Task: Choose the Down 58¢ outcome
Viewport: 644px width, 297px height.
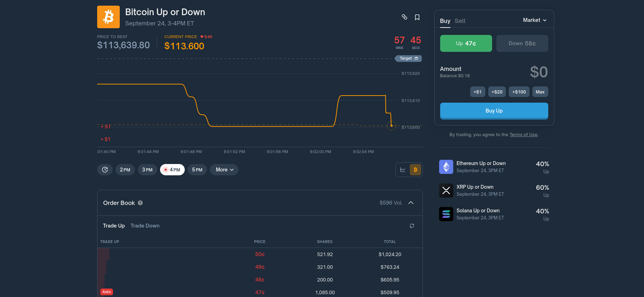Action: point(522,43)
